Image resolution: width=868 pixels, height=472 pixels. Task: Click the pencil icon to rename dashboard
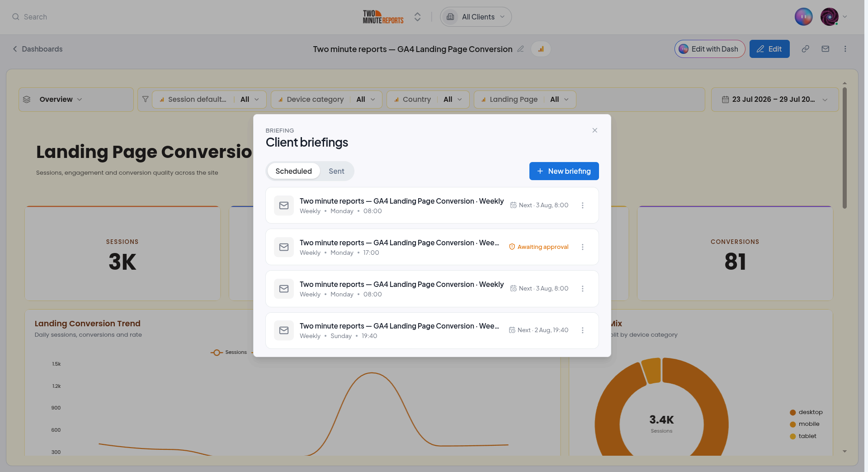click(x=521, y=49)
